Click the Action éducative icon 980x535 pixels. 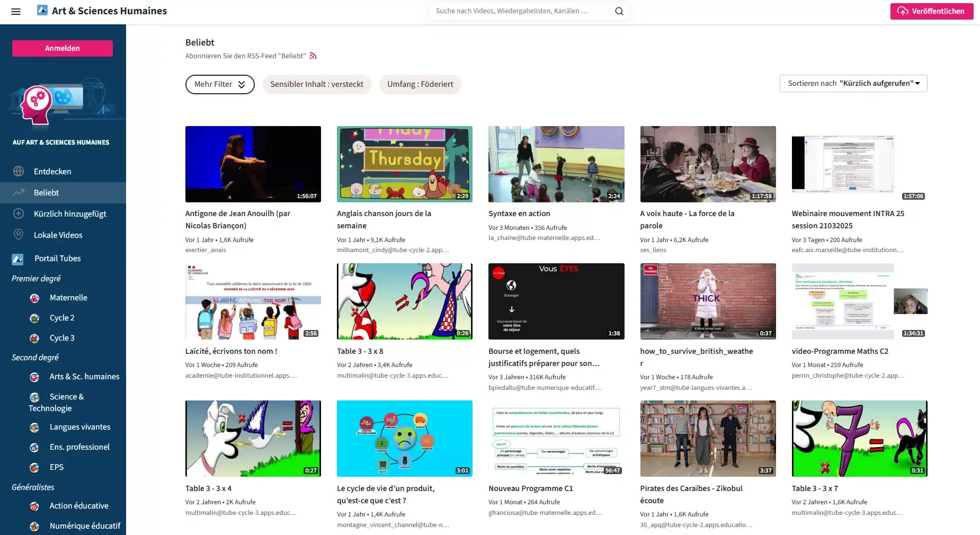[34, 506]
